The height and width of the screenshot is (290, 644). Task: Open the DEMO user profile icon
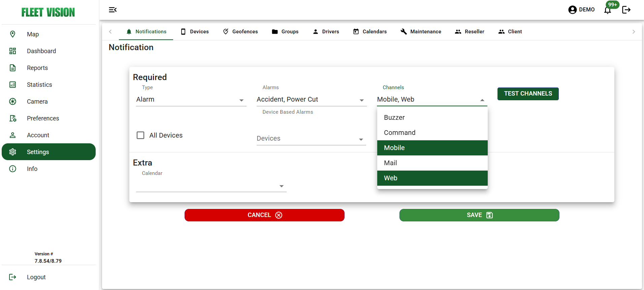572,10
